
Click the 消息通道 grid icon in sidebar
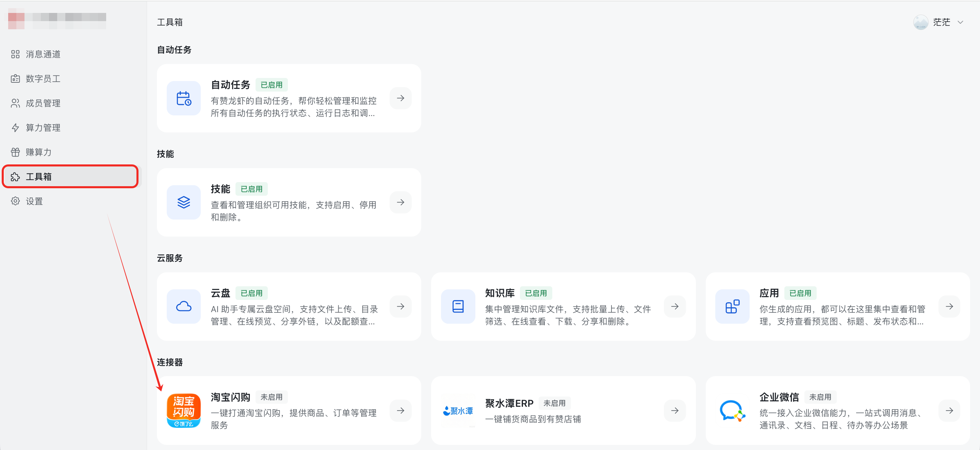pos(15,54)
